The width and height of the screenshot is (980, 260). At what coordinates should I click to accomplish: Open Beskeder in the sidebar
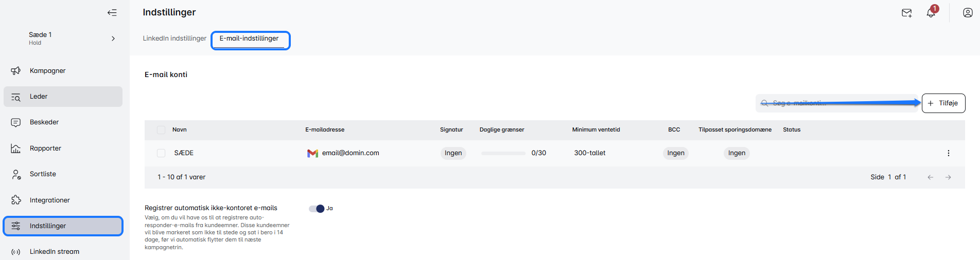pyautogui.click(x=44, y=122)
